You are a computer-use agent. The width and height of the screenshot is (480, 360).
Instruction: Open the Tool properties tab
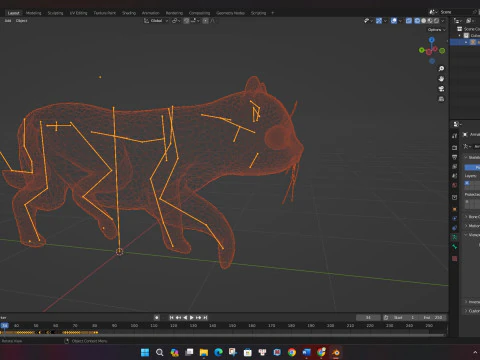[x=455, y=136]
